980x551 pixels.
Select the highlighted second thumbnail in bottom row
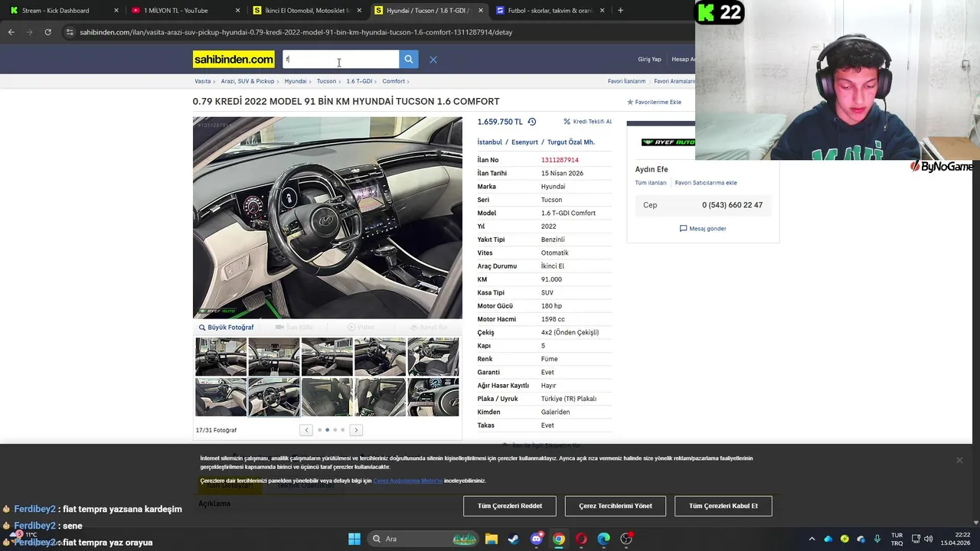coord(274,396)
